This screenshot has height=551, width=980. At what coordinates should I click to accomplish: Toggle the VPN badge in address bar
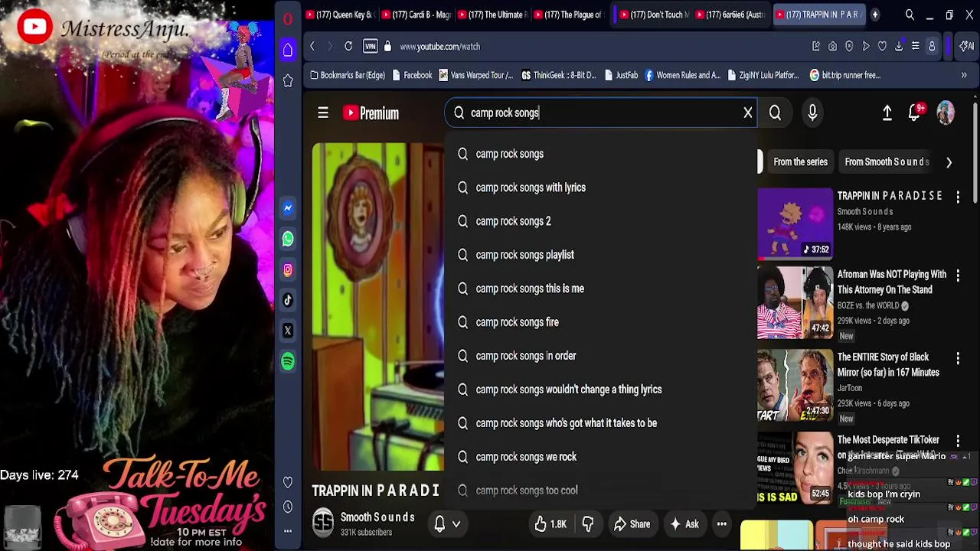(x=371, y=47)
